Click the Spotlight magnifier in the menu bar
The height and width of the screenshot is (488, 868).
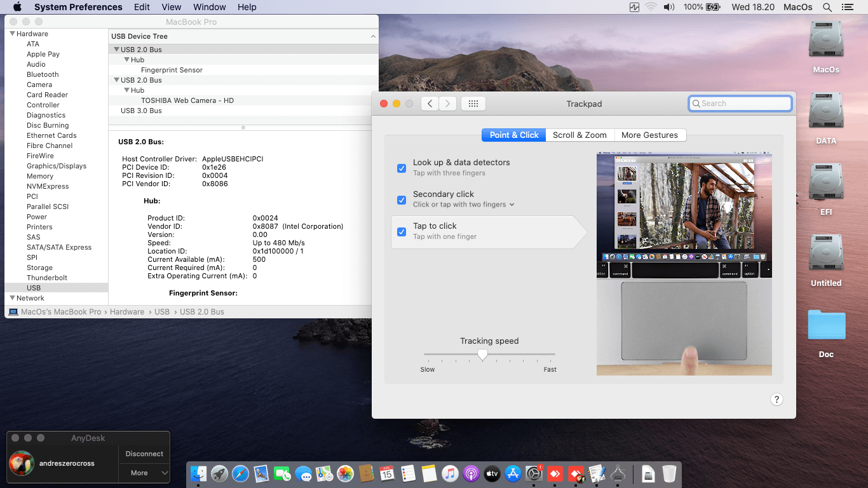click(x=827, y=7)
